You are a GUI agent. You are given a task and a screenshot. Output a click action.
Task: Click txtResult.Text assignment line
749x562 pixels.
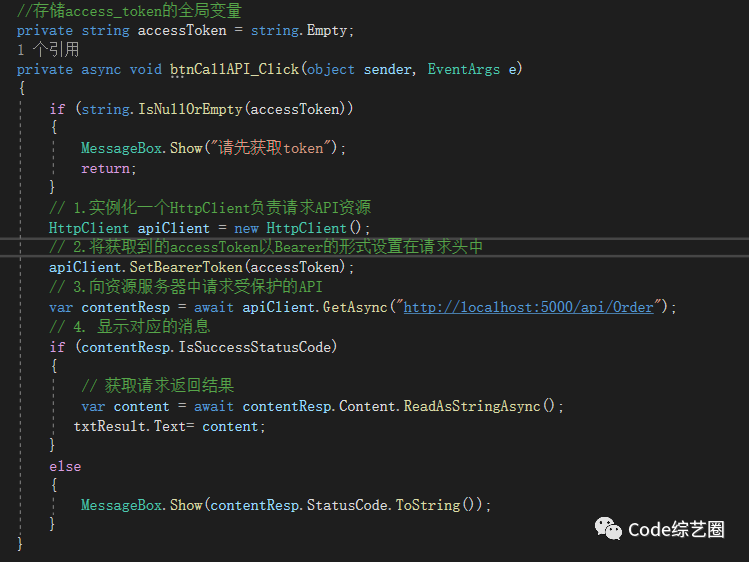169,426
